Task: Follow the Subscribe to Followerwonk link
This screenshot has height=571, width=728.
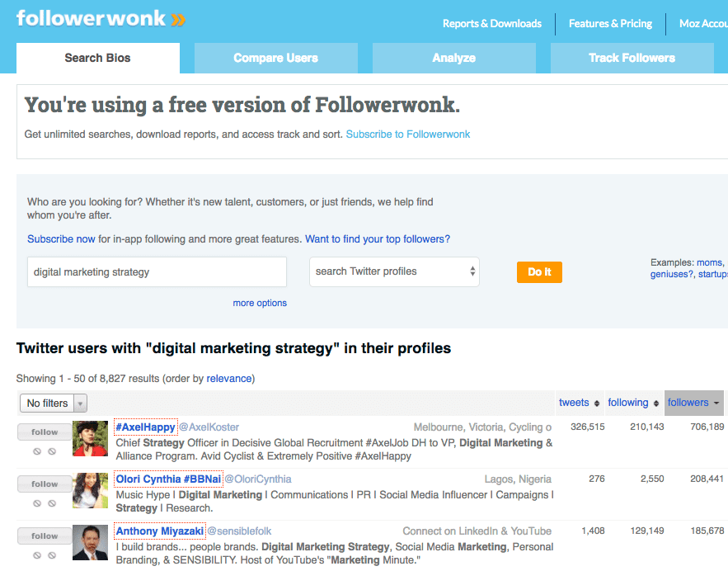Action: click(x=408, y=134)
